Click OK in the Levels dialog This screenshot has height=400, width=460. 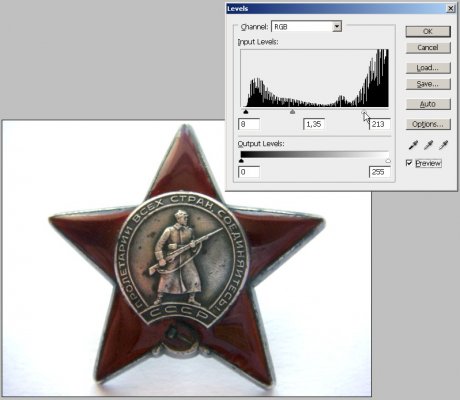428,32
